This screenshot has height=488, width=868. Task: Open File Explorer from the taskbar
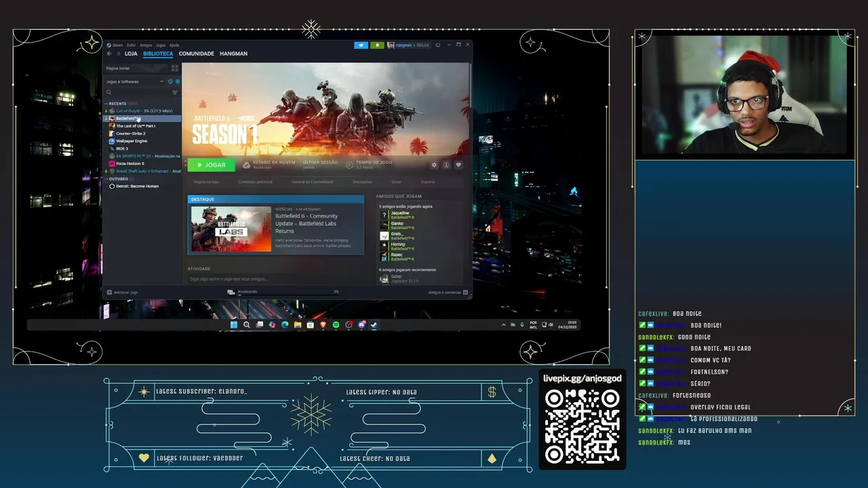(298, 325)
